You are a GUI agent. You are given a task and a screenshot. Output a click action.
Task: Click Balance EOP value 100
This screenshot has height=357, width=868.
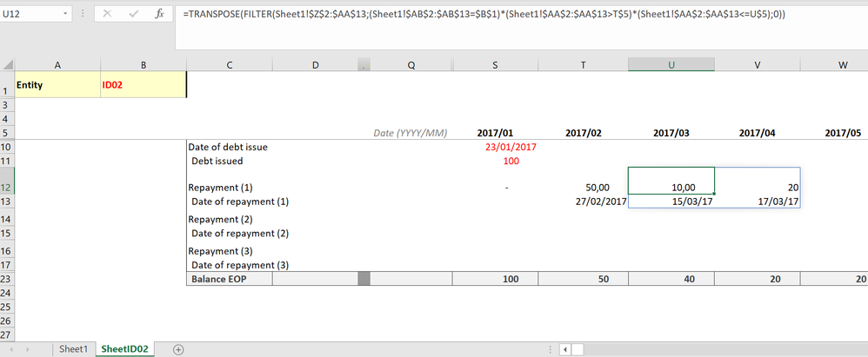(495, 279)
